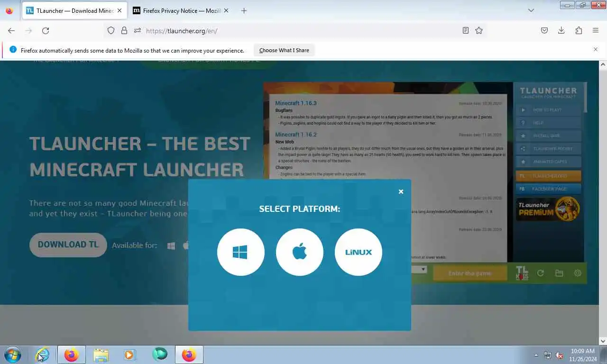Screen dimensions: 607x364
Task: Switch to the TLauncher browser tab
Action: pyautogui.click(x=74, y=10)
